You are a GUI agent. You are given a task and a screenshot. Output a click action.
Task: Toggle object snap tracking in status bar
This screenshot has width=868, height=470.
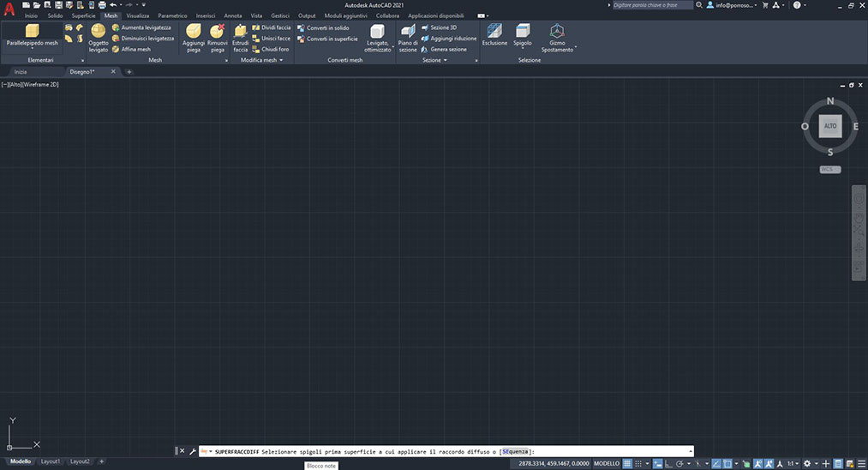point(715,463)
